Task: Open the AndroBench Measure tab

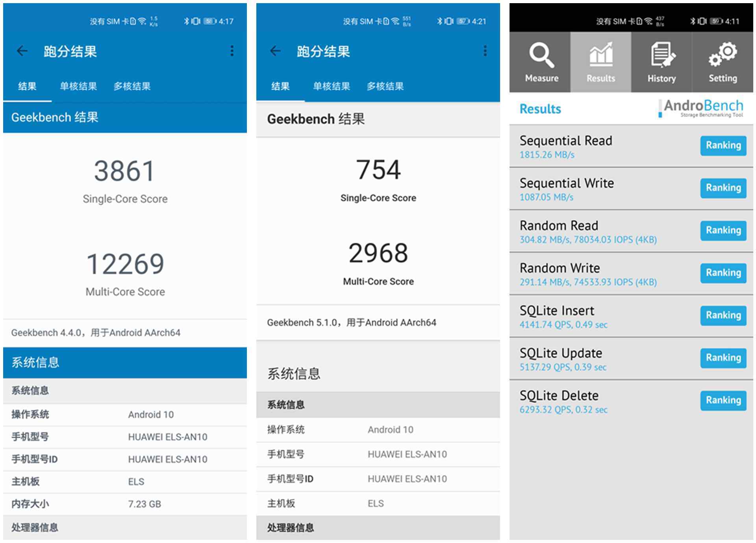Action: [x=540, y=62]
